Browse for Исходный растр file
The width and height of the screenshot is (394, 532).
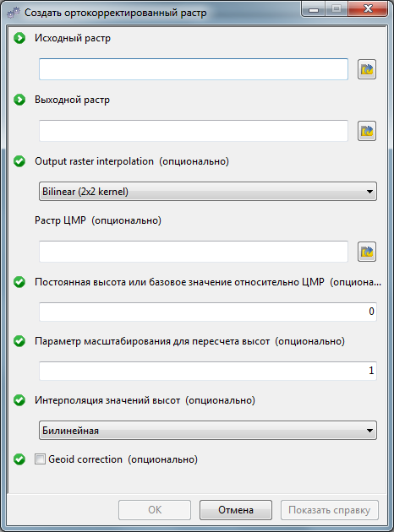366,69
